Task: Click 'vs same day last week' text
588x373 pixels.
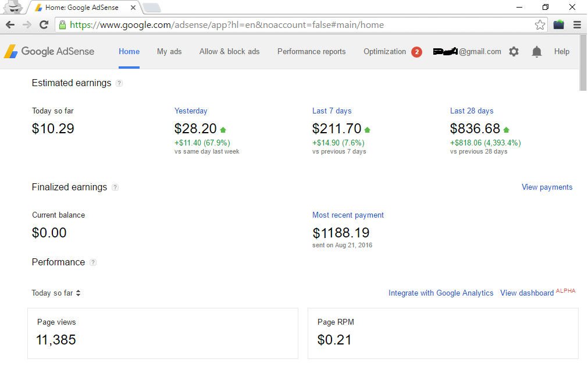Action: coord(206,152)
